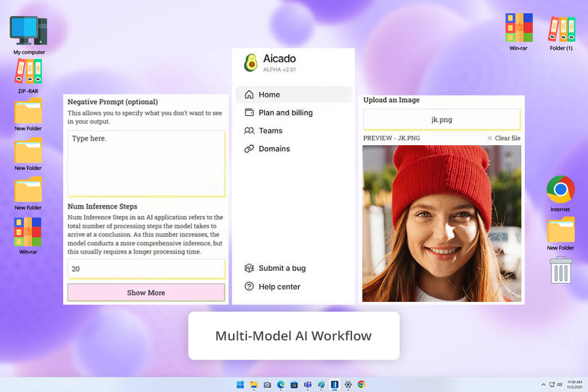Open File Explorer from the taskbar
Viewport: 588px width, 392px height.
click(254, 385)
